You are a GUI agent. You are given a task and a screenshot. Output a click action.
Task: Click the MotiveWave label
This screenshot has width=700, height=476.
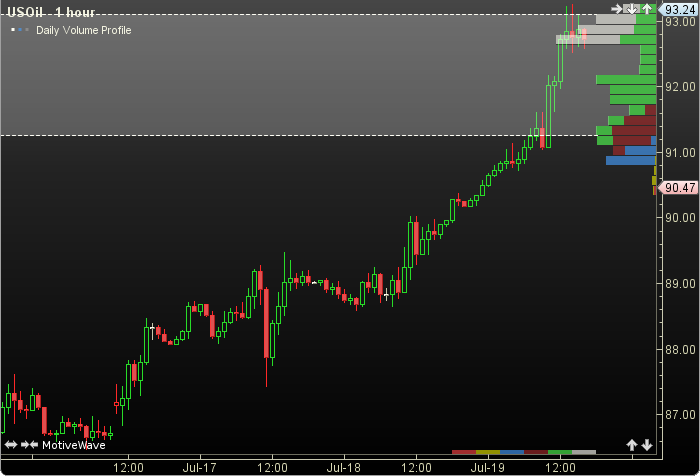[x=74, y=445]
